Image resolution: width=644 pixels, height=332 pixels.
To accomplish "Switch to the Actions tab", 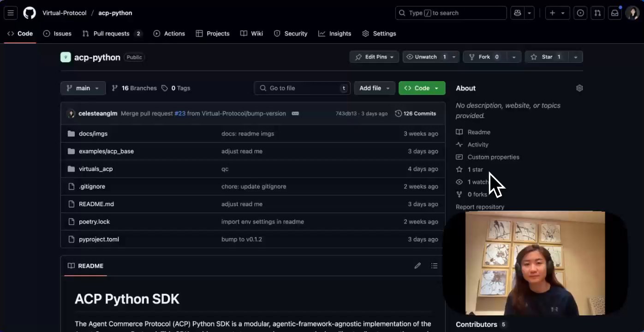I will click(169, 34).
